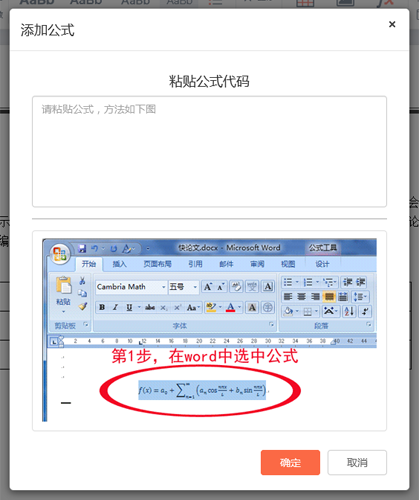420x500 pixels.
Task: Click the Format Painter brush icon
Action: point(83,306)
